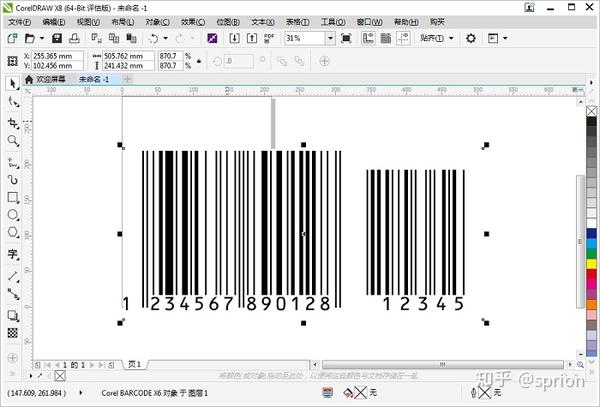Open the 位图(B) menu
600x407 pixels.
[x=228, y=22]
